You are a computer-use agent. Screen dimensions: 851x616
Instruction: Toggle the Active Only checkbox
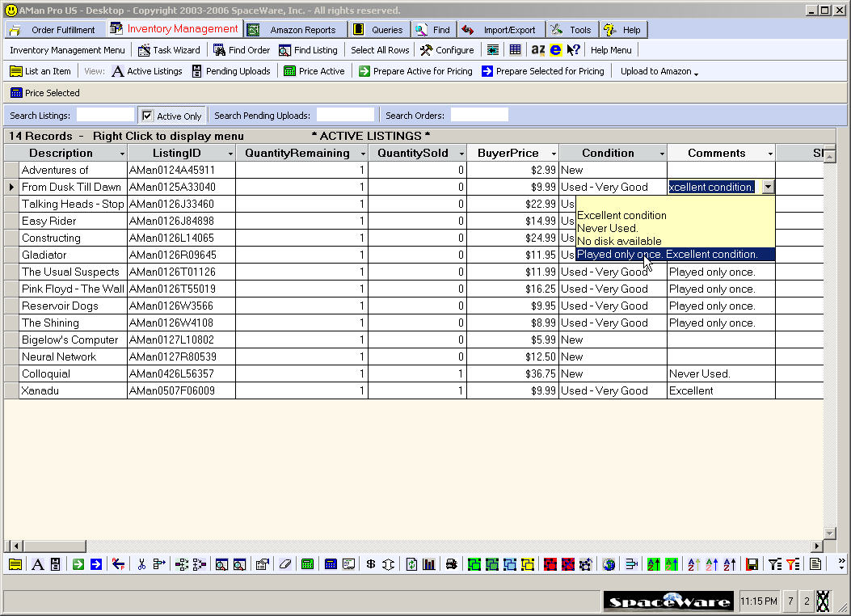[x=147, y=116]
